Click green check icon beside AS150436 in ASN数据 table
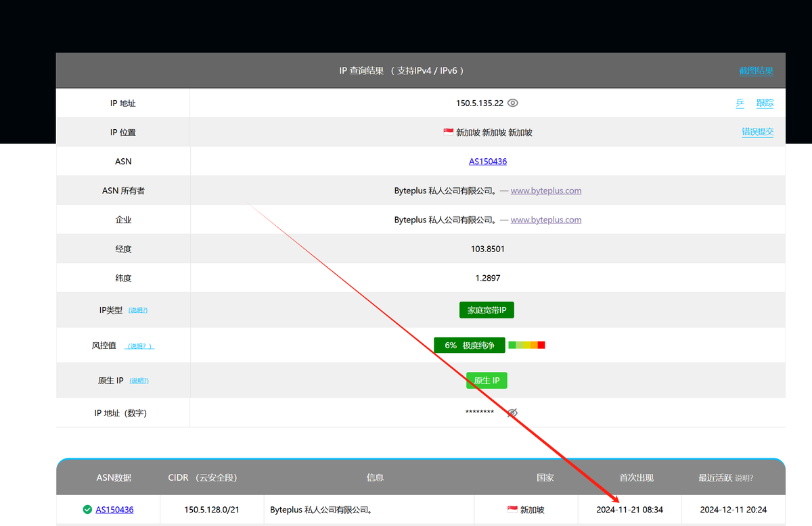812x526 pixels. point(87,510)
